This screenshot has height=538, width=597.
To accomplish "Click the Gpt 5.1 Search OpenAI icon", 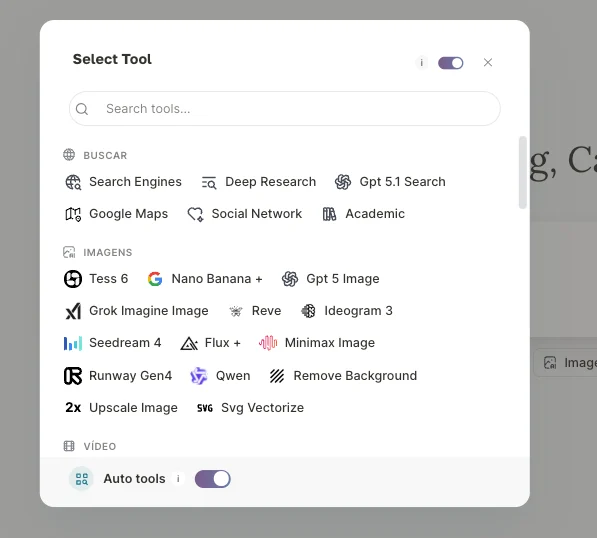I will 343,182.
